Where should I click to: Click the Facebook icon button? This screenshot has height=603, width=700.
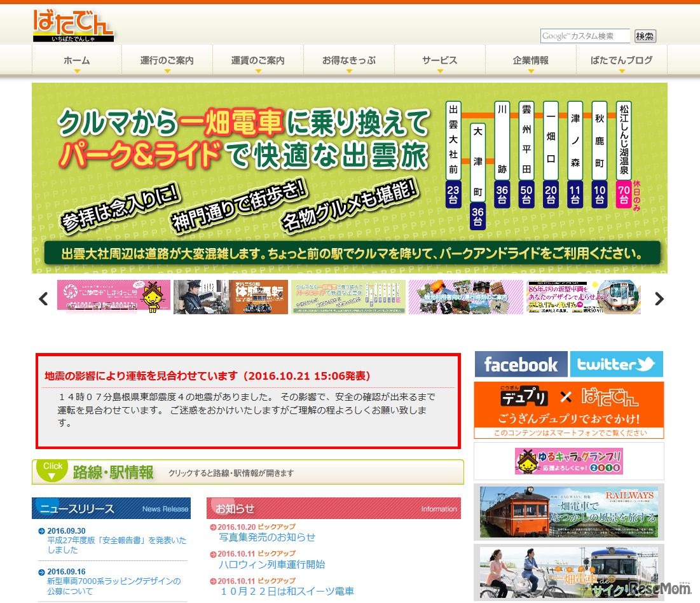point(521,364)
